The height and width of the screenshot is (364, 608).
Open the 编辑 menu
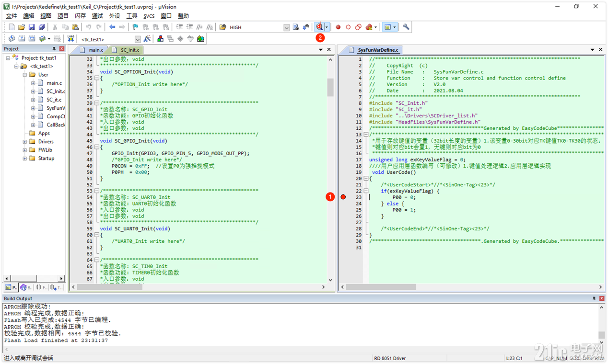(x=28, y=16)
